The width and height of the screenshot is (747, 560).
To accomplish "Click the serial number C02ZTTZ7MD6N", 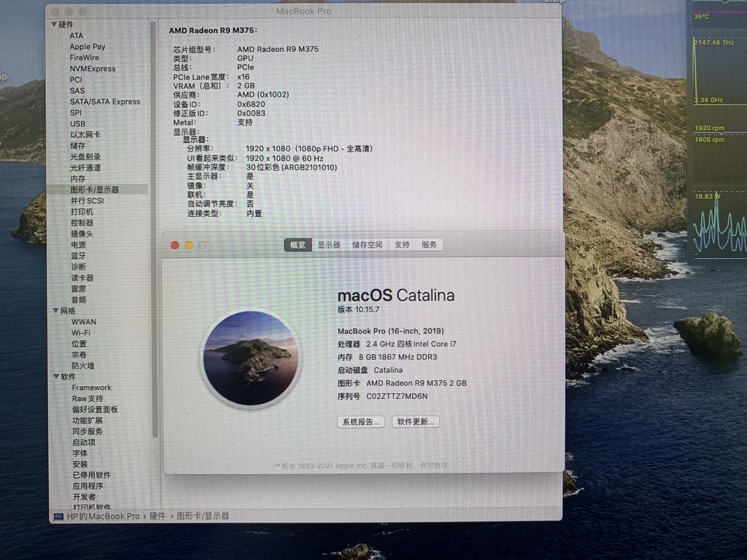I will 397,396.
